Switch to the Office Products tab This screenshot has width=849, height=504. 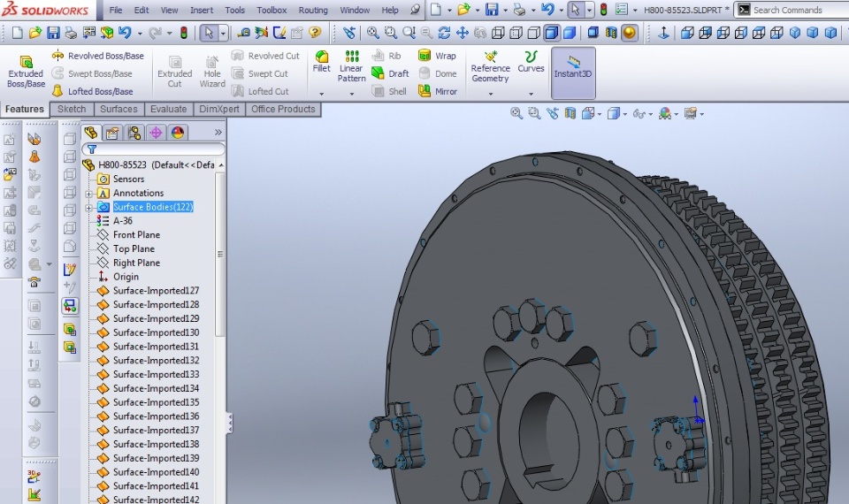pyautogui.click(x=283, y=110)
